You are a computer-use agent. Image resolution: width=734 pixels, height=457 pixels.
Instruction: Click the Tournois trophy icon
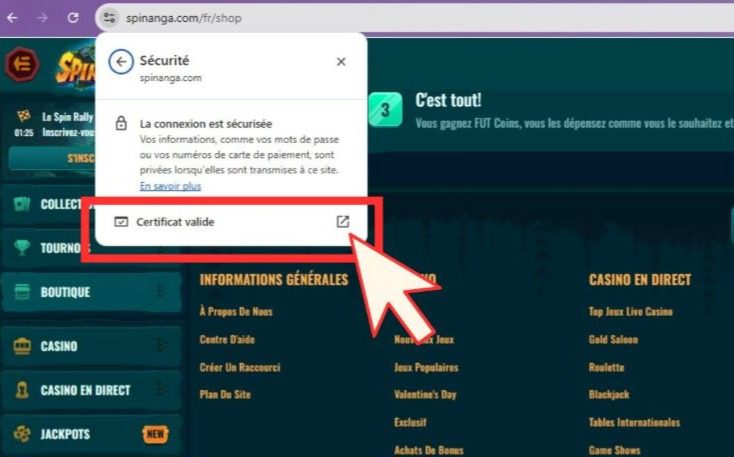point(22,247)
